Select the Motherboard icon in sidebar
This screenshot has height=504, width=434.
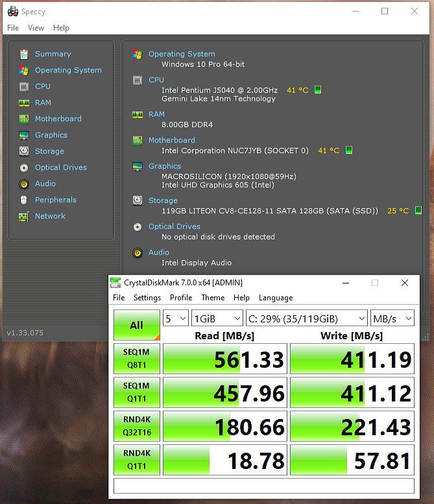tap(24, 119)
